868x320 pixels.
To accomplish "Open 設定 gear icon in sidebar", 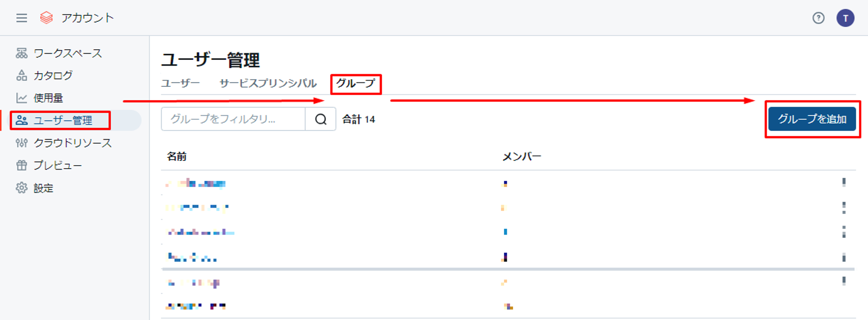I will point(21,188).
